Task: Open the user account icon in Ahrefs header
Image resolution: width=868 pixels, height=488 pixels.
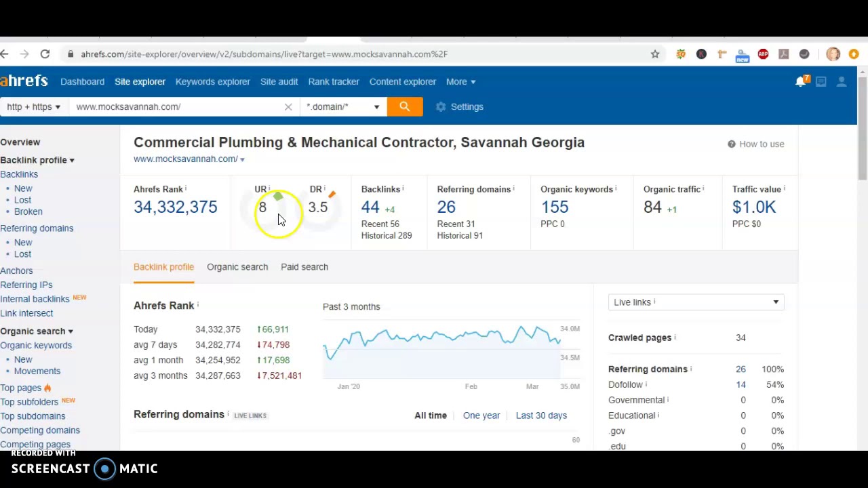Action: point(842,81)
